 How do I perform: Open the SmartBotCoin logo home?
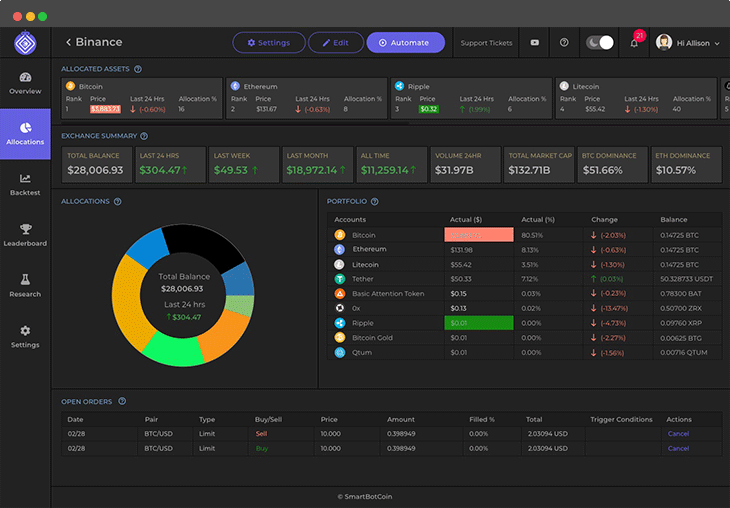point(25,43)
